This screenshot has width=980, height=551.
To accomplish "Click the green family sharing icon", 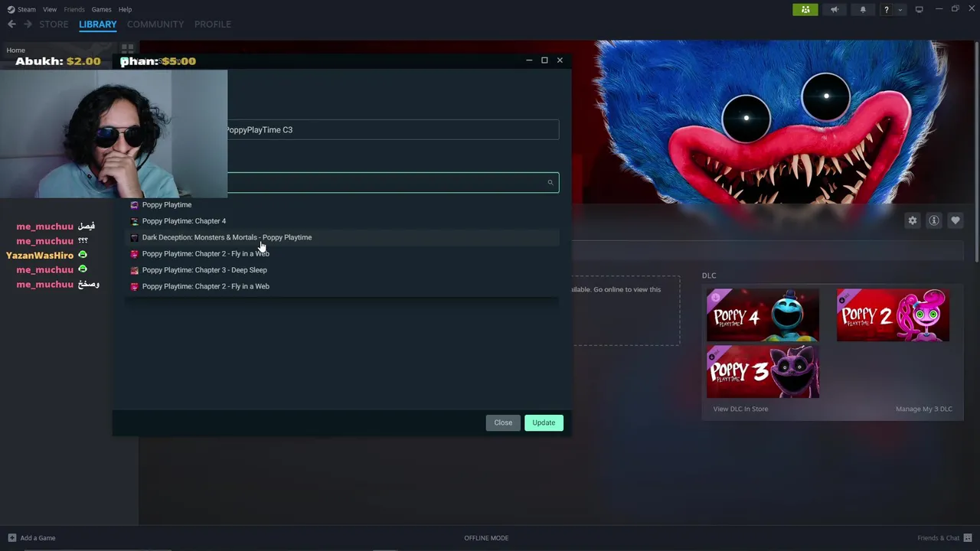I will [805, 9].
